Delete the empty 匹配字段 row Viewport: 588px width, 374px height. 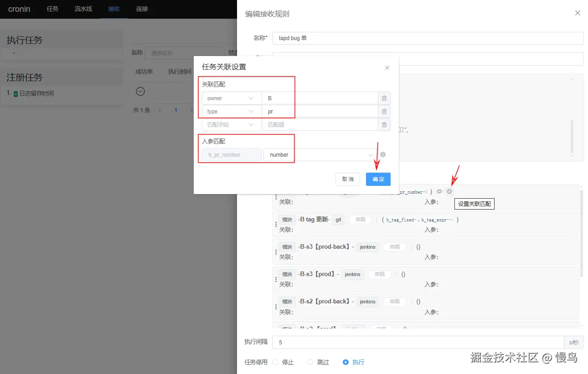click(x=384, y=125)
